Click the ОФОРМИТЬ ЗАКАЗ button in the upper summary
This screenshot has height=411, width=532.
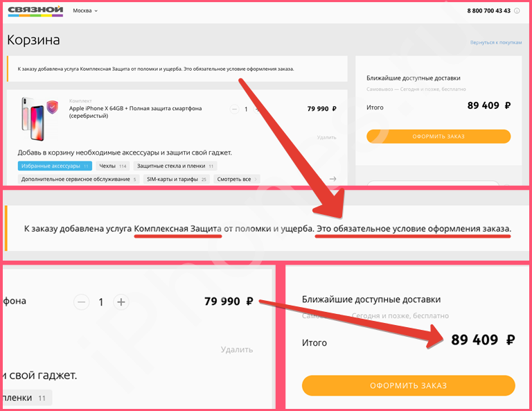click(x=438, y=137)
